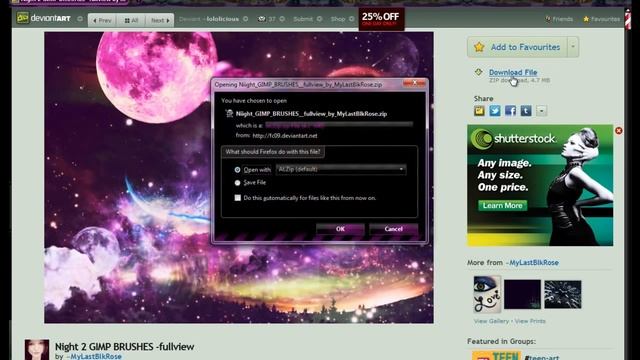
Task: Open the All deviations grid view
Action: (x=131, y=20)
